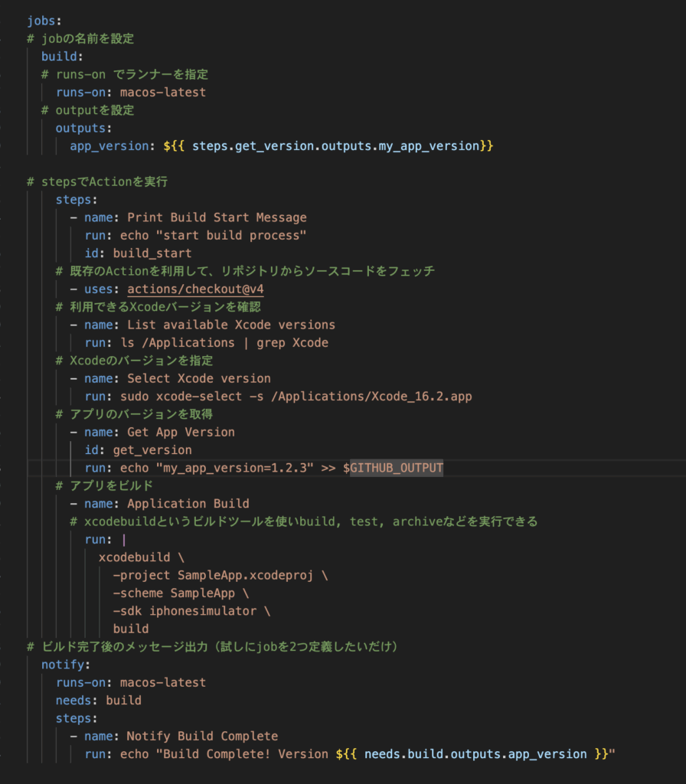
Task: Open the actions/checkout@v4 link
Action: 196,289
